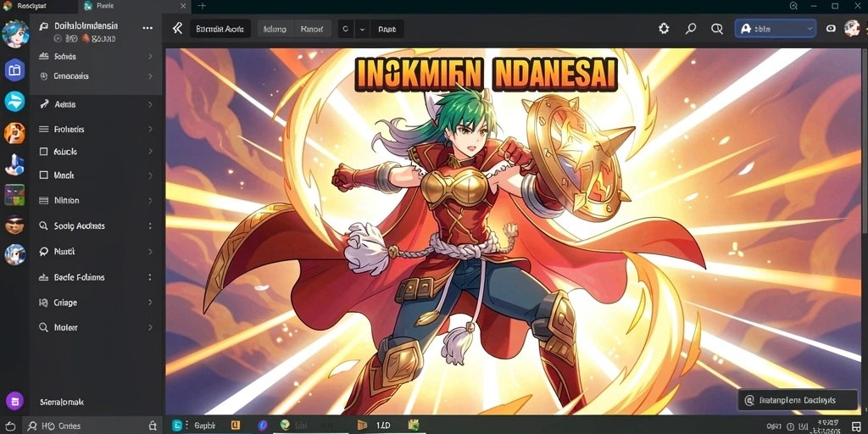Open the blue-outlined dropdown in top toolbar
Screen dimensions: 868x434
tap(775, 29)
